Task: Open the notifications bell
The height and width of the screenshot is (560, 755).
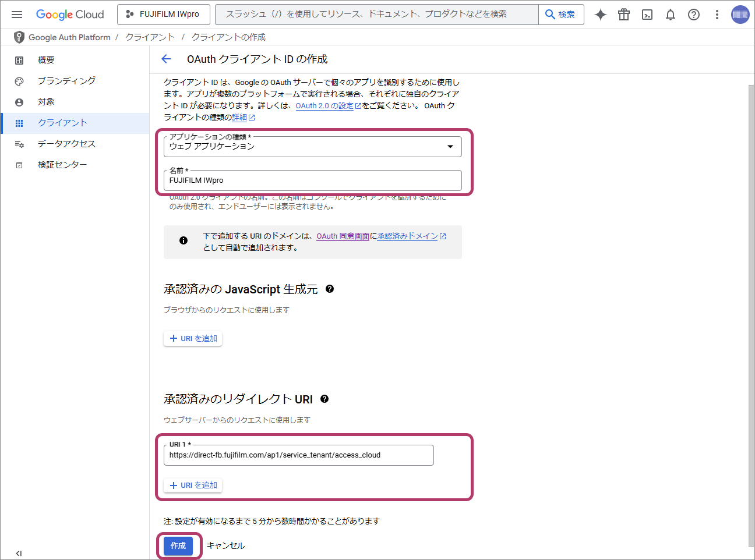Action: [671, 15]
